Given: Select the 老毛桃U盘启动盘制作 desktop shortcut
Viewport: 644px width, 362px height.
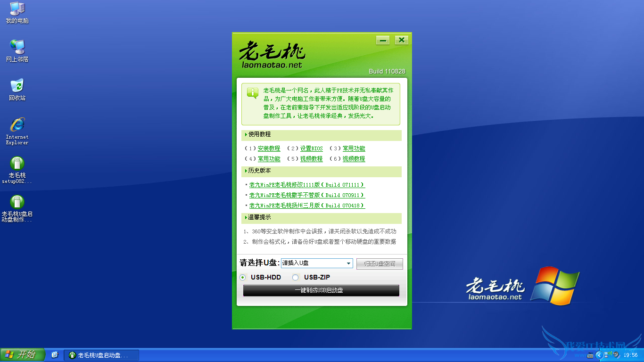Looking at the screenshot, I should point(17,209).
